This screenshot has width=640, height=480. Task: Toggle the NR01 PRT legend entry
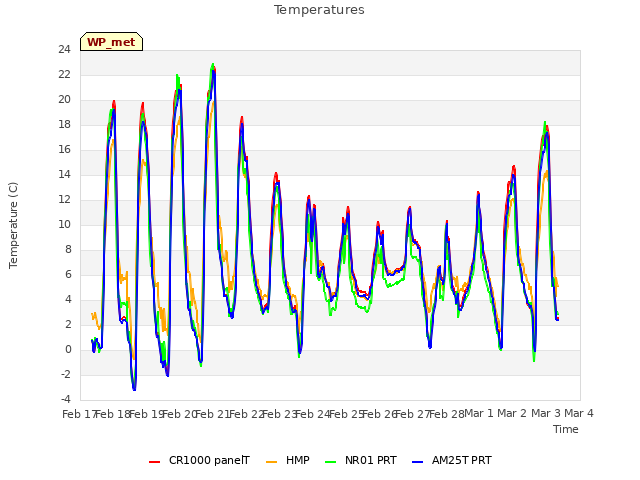tap(361, 461)
